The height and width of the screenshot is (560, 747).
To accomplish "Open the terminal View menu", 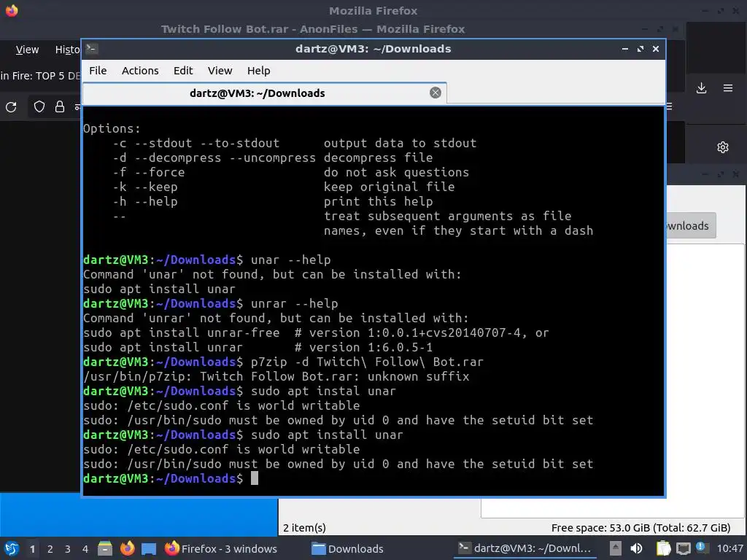I will pyautogui.click(x=220, y=71).
